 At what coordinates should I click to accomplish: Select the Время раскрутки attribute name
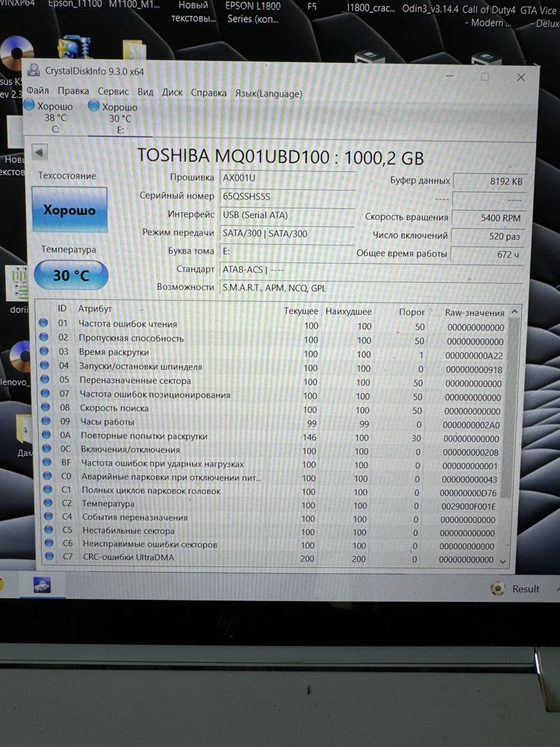click(x=113, y=352)
